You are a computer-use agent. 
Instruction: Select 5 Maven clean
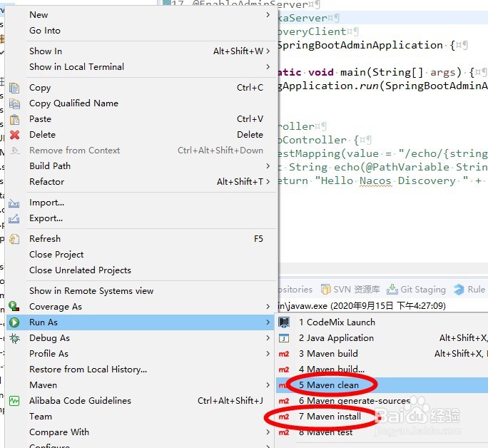tap(329, 385)
